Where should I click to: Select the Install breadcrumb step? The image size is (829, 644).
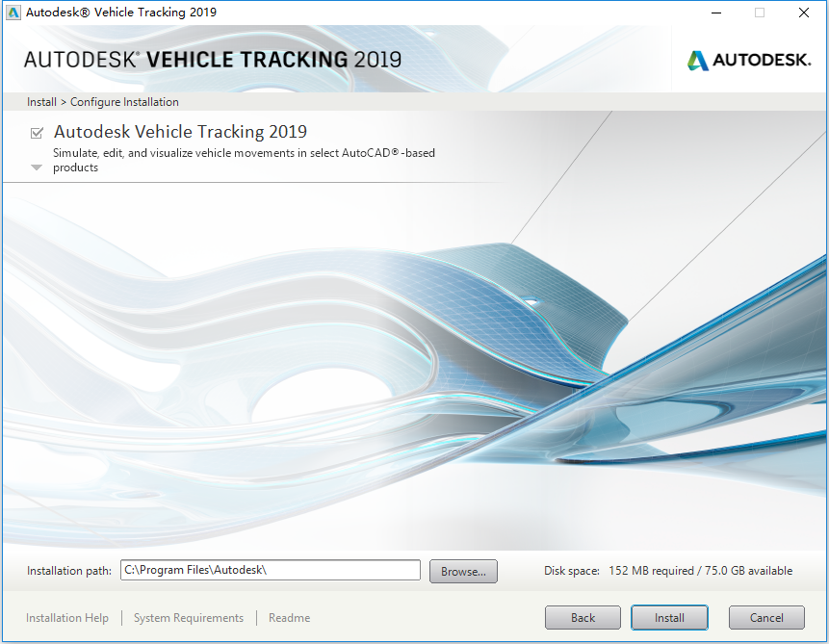(x=41, y=102)
